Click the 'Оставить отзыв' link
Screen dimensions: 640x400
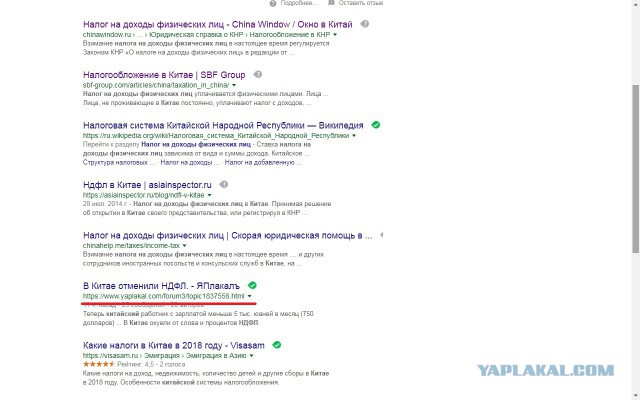pos(361,3)
